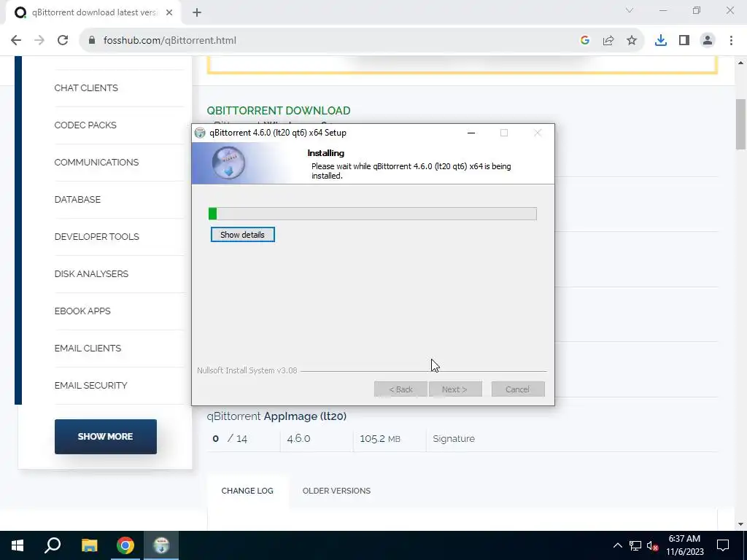This screenshot has width=747, height=560.
Task: Click the Chrome back arrow
Action: 16,41
